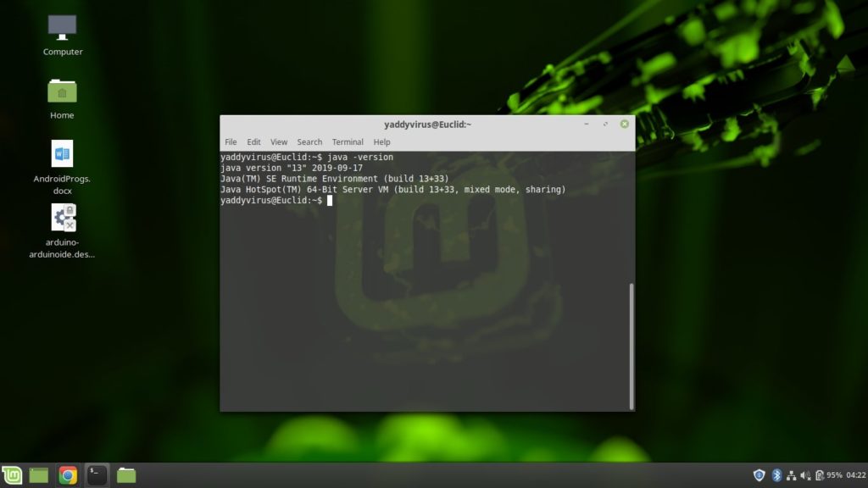Open the Update Manager tray icon
Screen dimensions: 868x488
819,474
